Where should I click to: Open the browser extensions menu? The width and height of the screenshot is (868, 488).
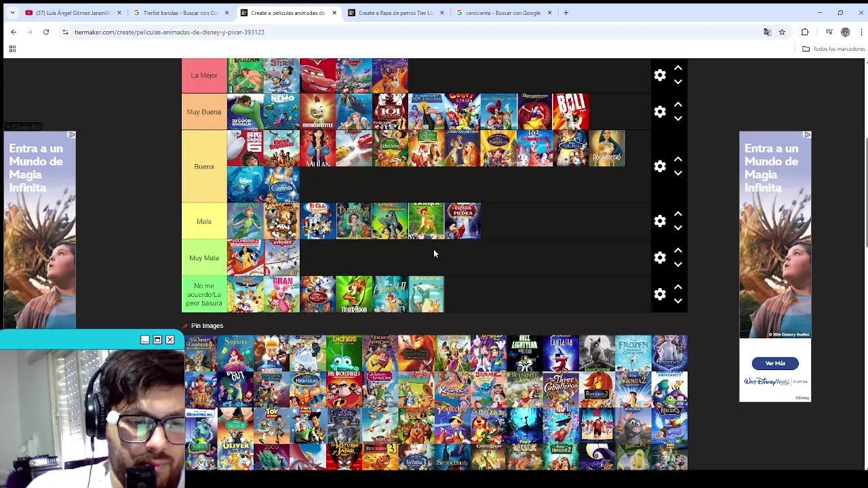805,32
